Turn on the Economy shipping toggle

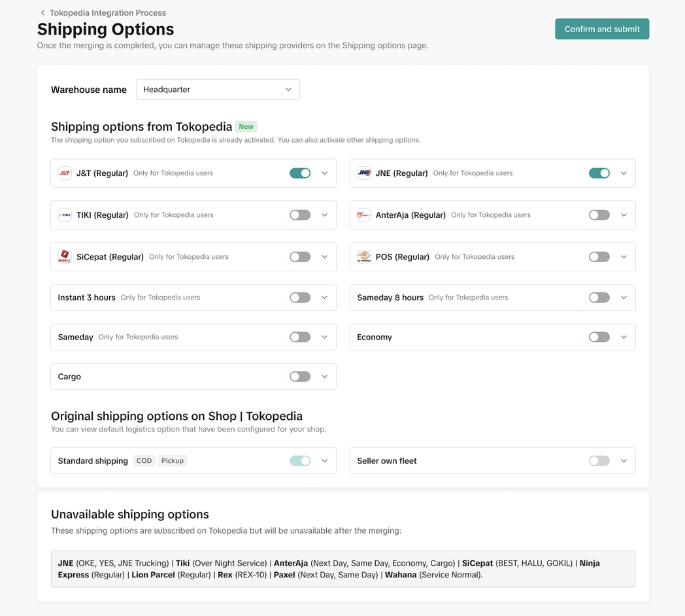point(599,337)
